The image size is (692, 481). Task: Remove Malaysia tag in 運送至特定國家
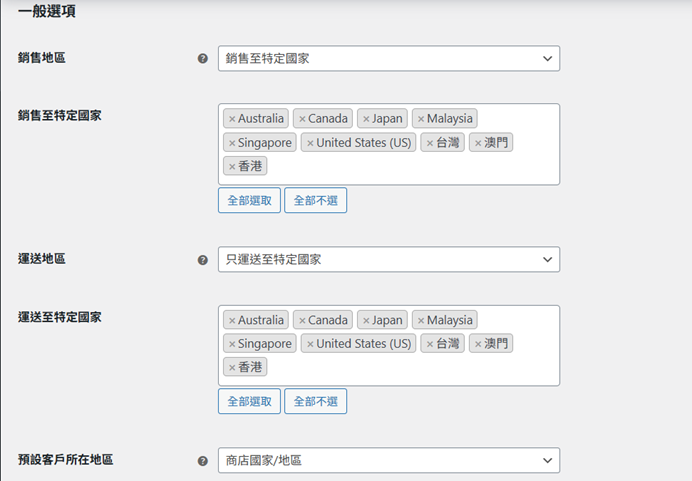(421, 321)
